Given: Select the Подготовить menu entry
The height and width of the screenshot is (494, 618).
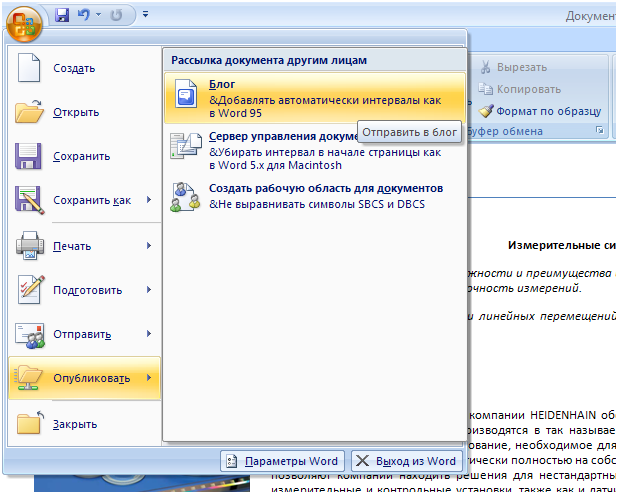Looking at the screenshot, I should coord(87,290).
